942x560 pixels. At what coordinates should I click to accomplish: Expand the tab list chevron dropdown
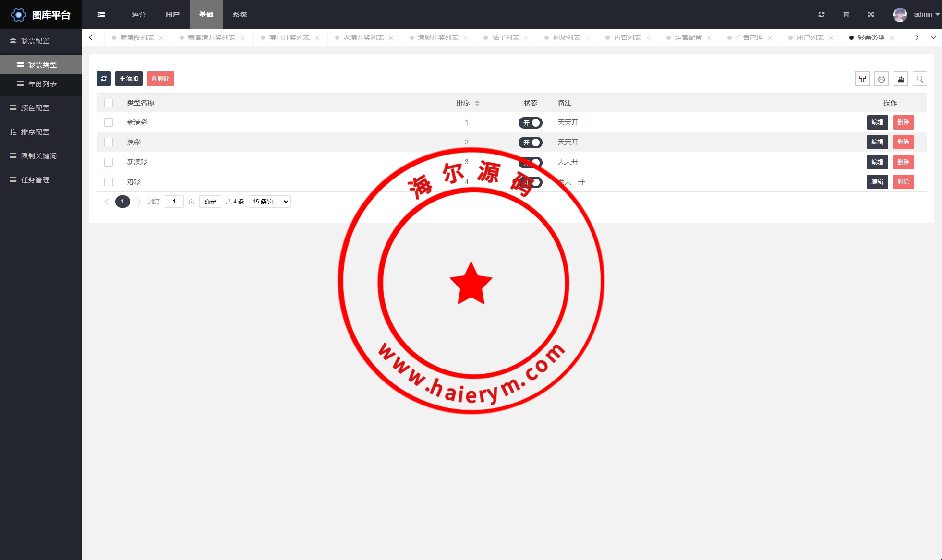(933, 37)
